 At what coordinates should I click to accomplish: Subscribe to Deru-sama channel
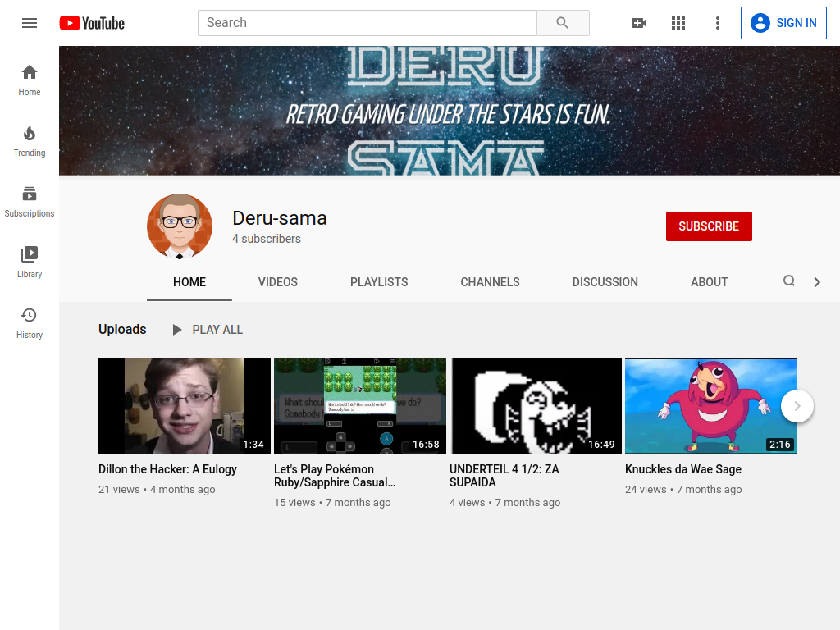coord(709,226)
